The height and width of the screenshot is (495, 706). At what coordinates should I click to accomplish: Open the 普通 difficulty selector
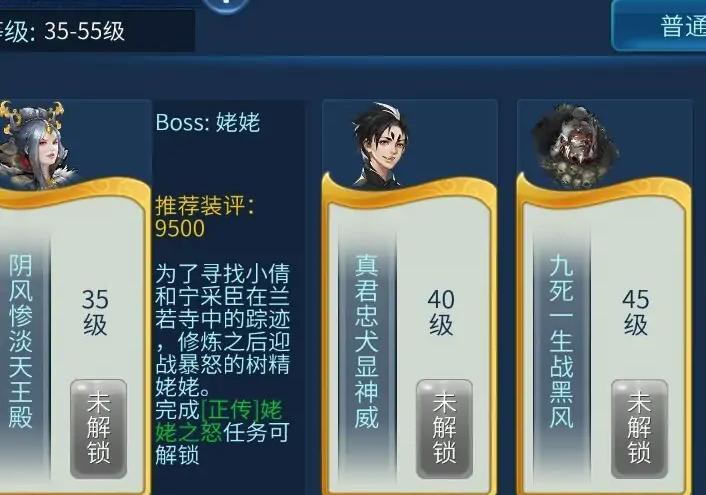(659, 25)
